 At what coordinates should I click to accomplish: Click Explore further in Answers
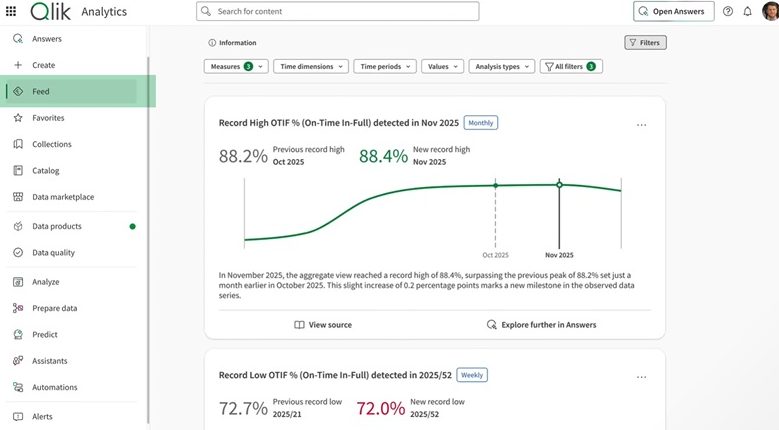(x=542, y=325)
